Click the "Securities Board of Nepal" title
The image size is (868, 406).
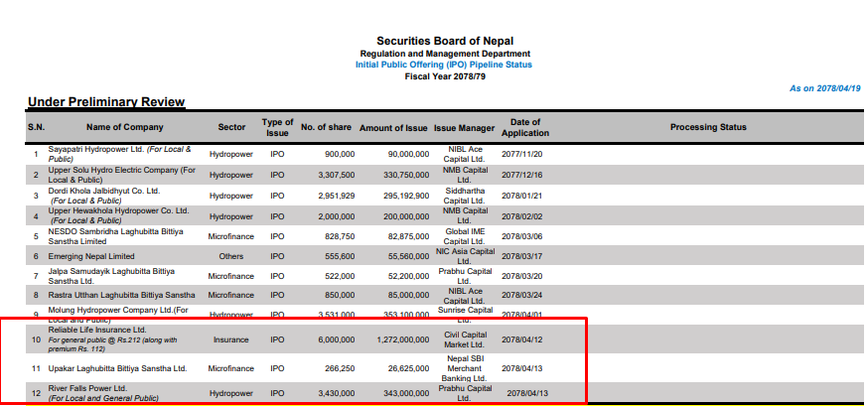[444, 40]
